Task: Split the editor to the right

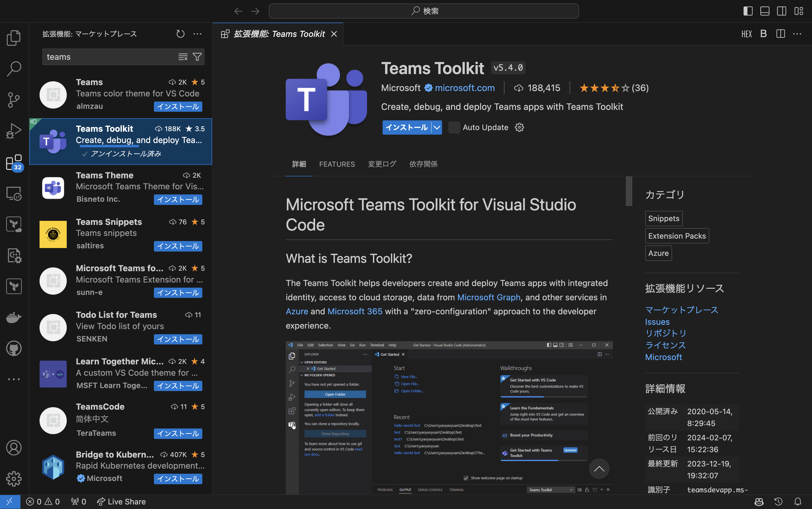Action: [781, 34]
